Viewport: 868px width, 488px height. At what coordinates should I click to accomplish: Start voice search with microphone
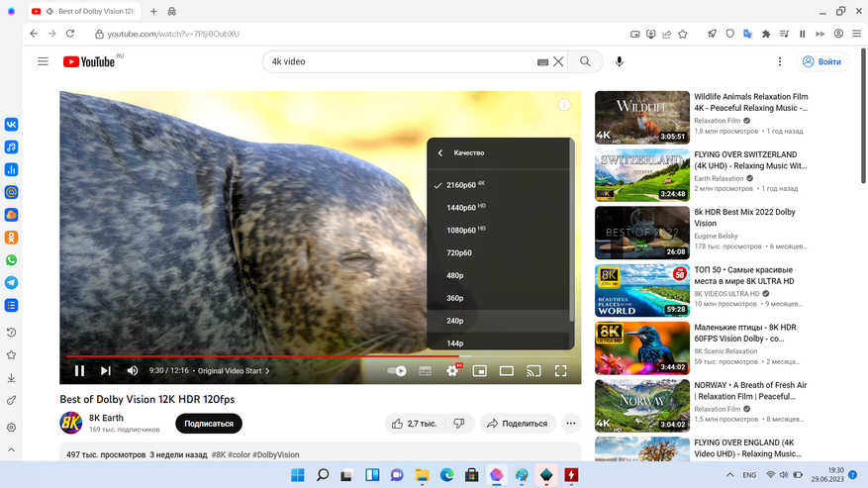(620, 61)
